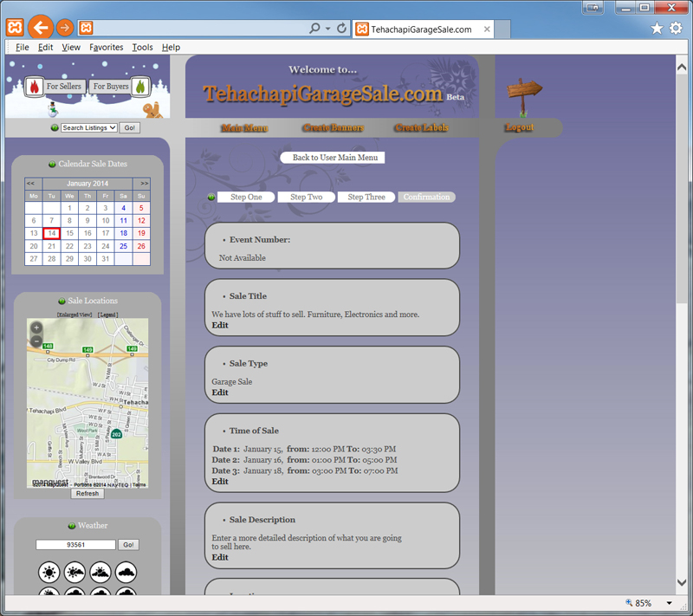The image size is (693, 616).
Task: Edit the Time of Sale
Action: point(220,482)
